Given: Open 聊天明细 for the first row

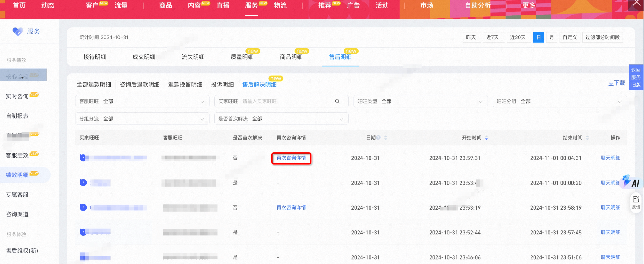Looking at the screenshot, I should tap(610, 158).
